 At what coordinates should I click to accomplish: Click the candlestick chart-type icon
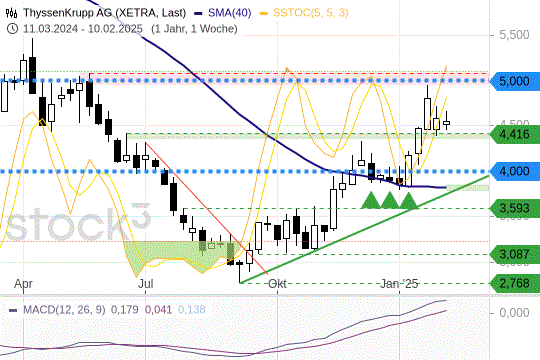tap(11, 13)
